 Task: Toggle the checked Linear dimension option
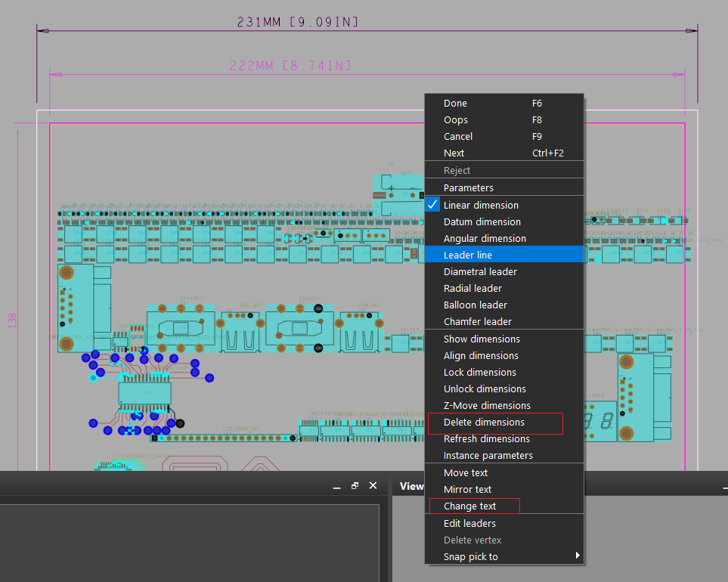point(481,205)
